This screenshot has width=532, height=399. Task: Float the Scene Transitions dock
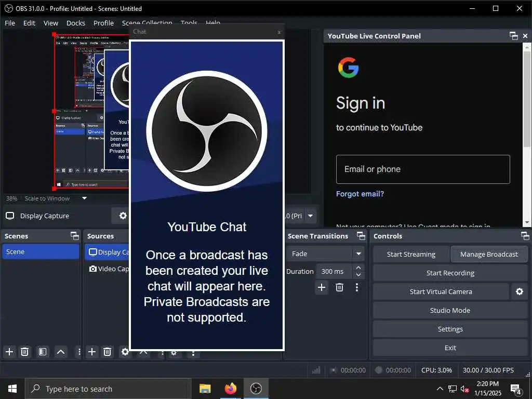point(361,236)
